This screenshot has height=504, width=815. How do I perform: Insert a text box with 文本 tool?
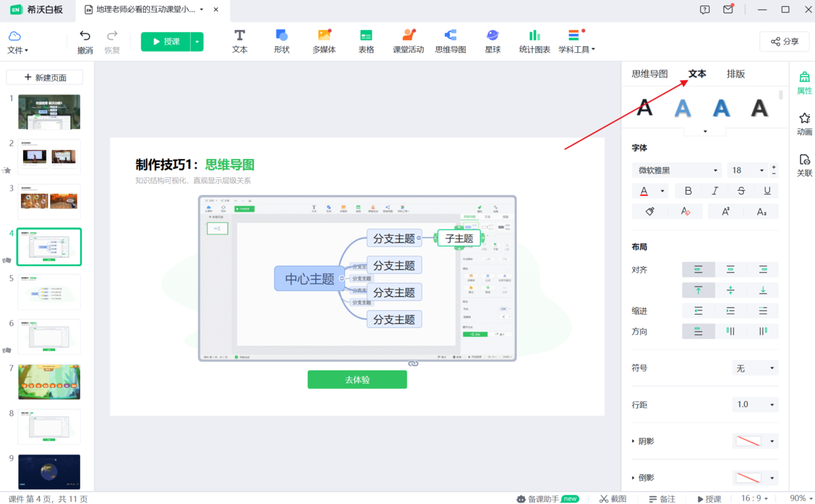[240, 41]
